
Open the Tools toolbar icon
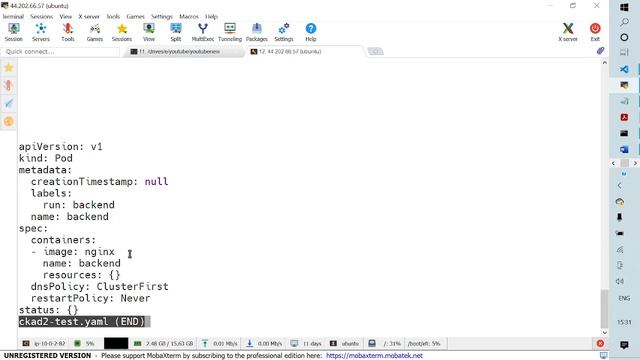pyautogui.click(x=68, y=32)
